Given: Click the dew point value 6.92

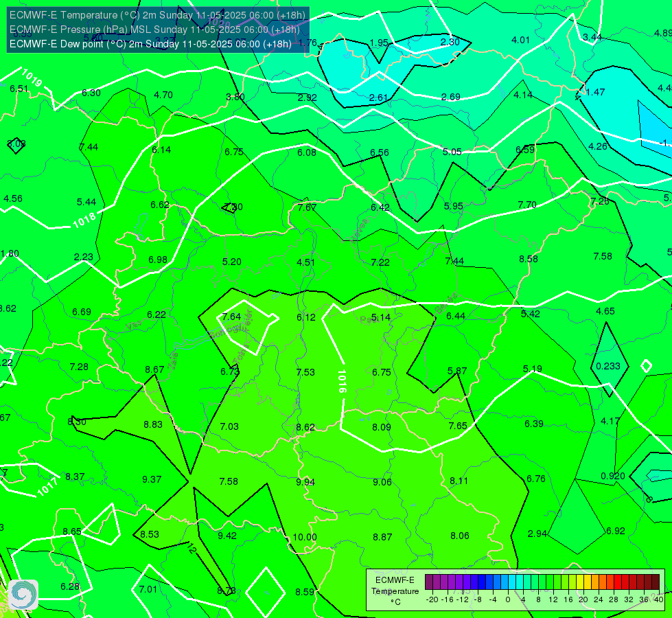Looking at the screenshot, I should pyautogui.click(x=616, y=531).
